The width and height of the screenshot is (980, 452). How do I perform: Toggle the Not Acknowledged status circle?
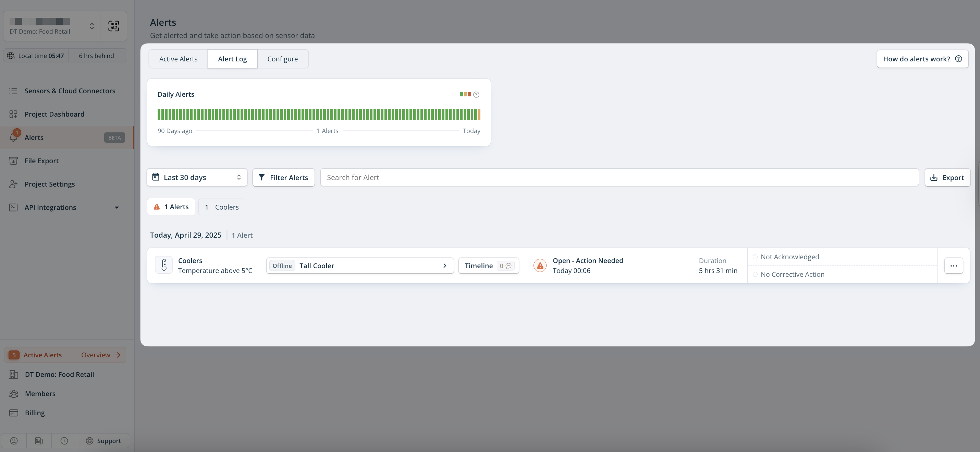point(755,257)
